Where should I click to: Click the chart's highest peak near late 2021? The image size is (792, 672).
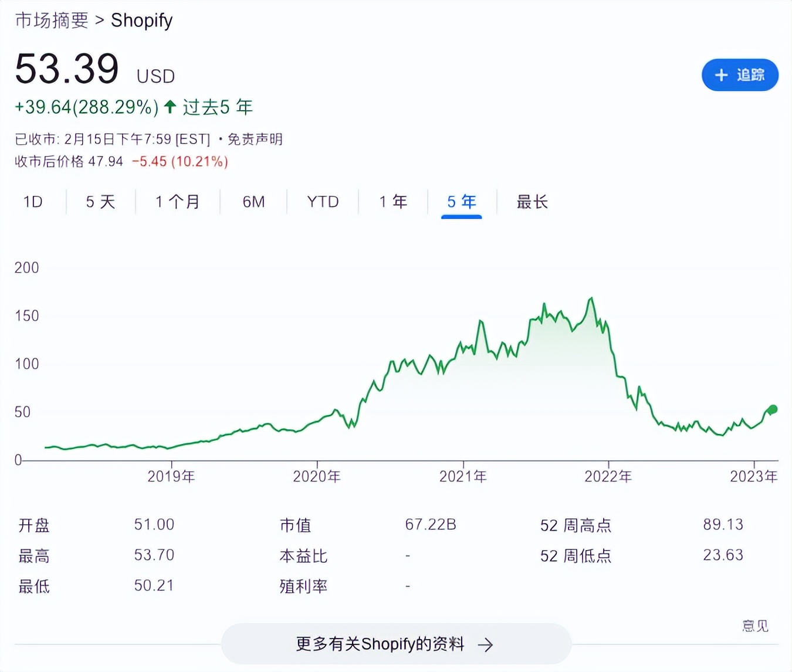(x=591, y=299)
